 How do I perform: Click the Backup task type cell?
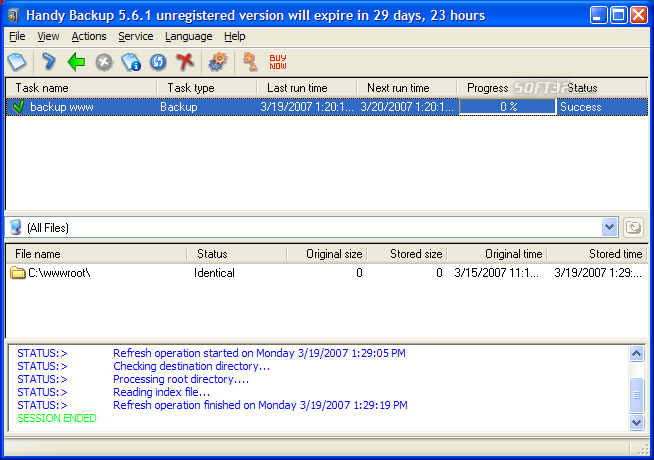tap(179, 107)
